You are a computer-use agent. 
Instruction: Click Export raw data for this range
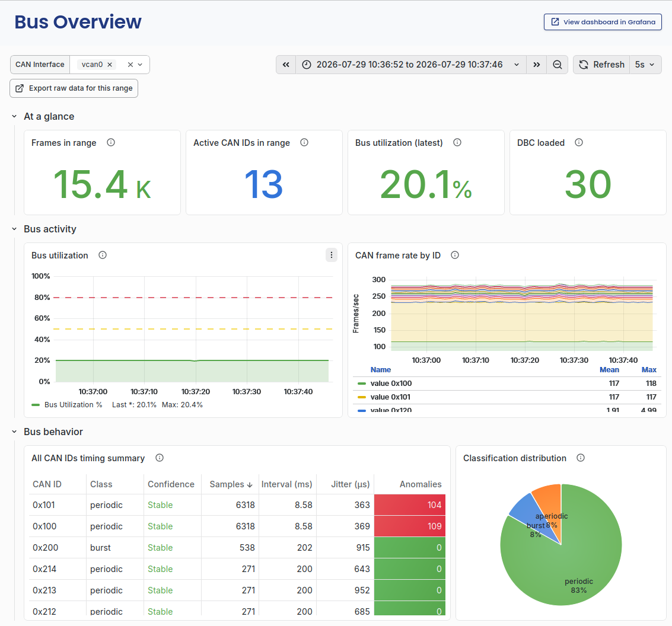[x=74, y=88]
